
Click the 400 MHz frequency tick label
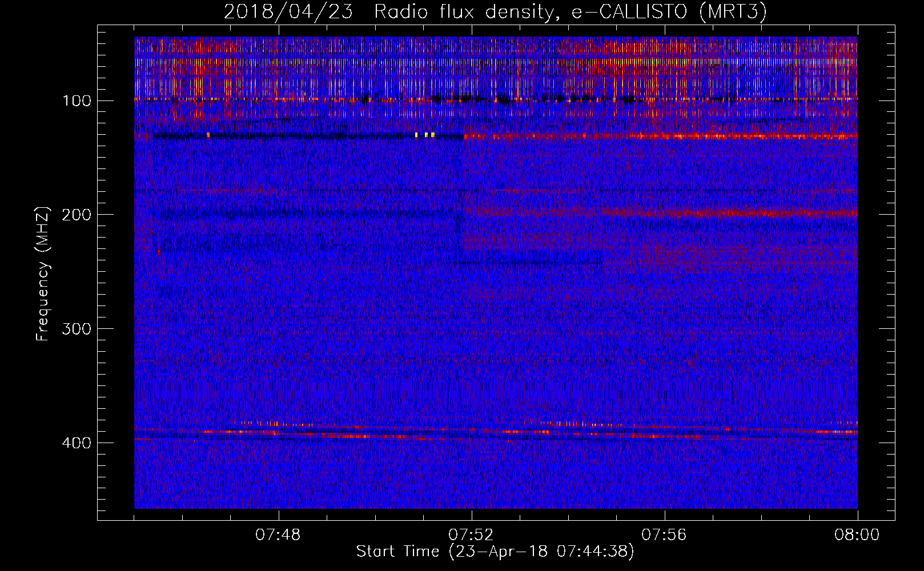pyautogui.click(x=77, y=444)
